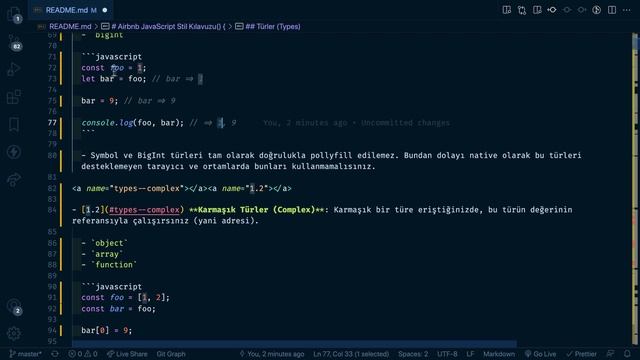Click the Symbol ve BigInt paragraph
The width and height of the screenshot is (640, 360).
point(331,161)
